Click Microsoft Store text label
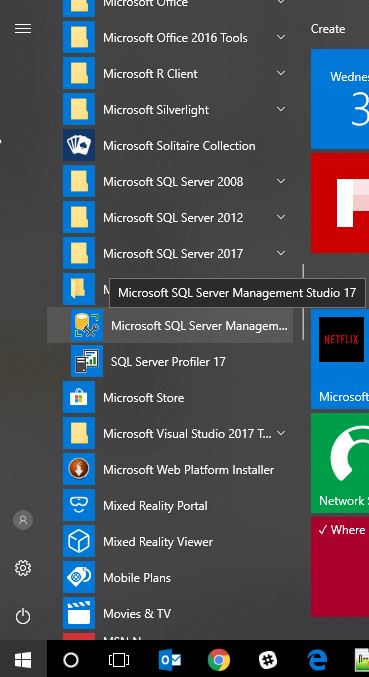 [144, 398]
